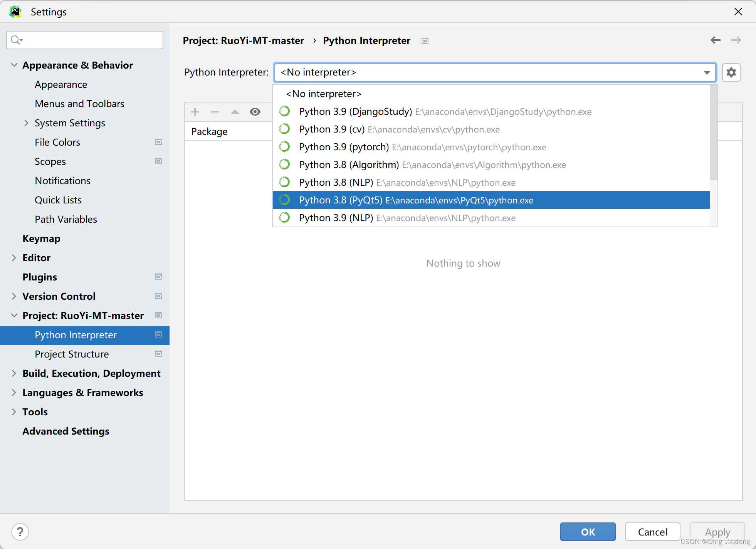The height and width of the screenshot is (549, 756).
Task: Click the Package column header
Action: tap(209, 131)
